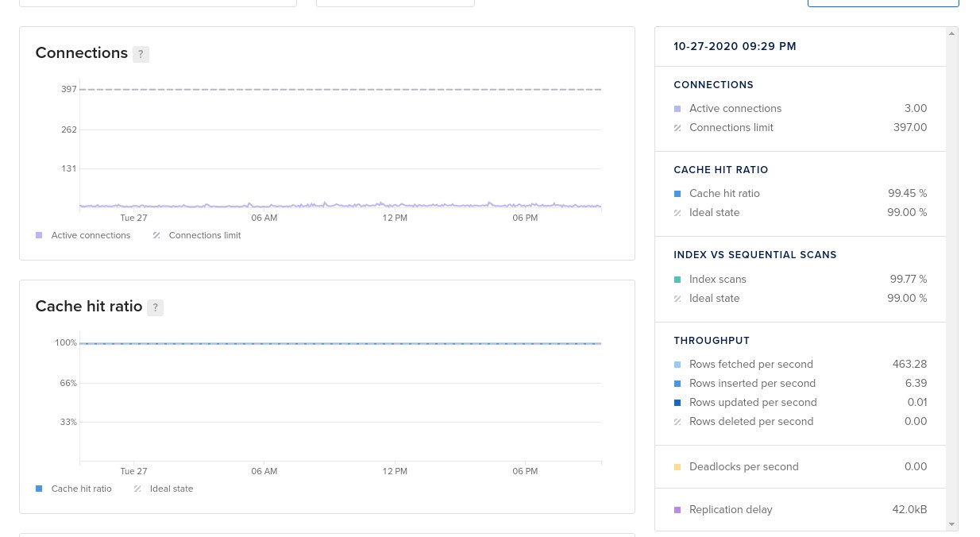Click the Connections chart title
The image size is (980, 537).
coord(82,53)
